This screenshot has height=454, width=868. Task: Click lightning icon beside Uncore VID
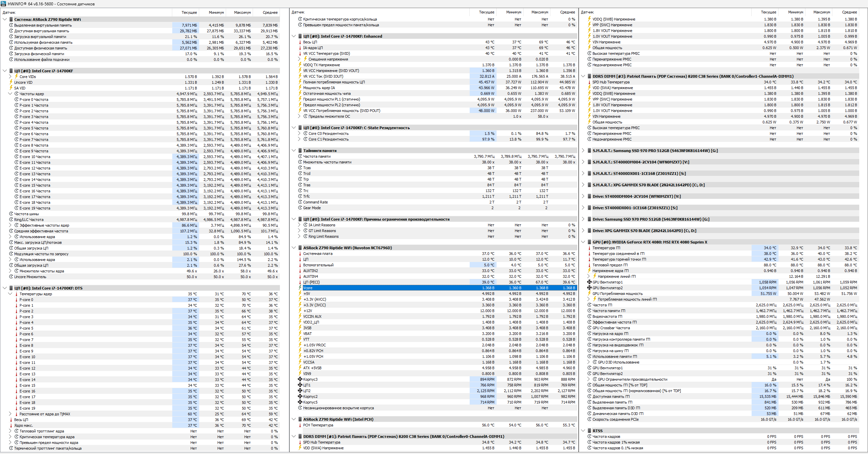click(x=11, y=82)
